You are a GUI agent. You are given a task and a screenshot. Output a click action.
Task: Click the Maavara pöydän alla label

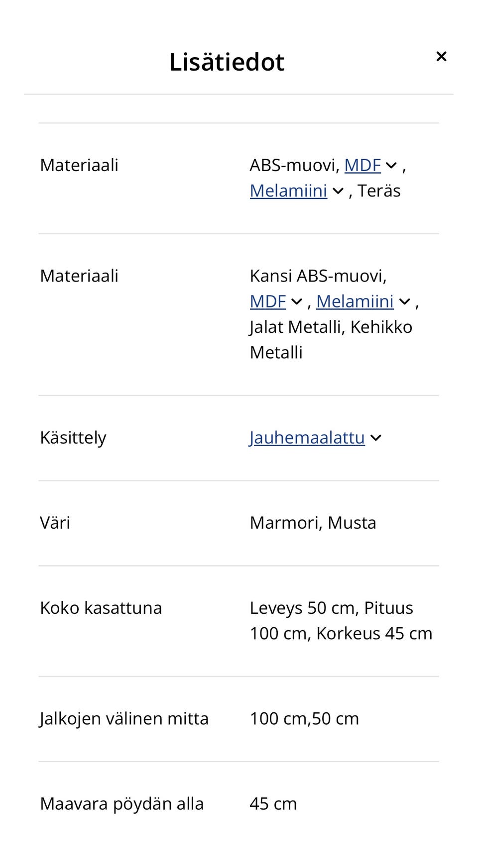122,804
